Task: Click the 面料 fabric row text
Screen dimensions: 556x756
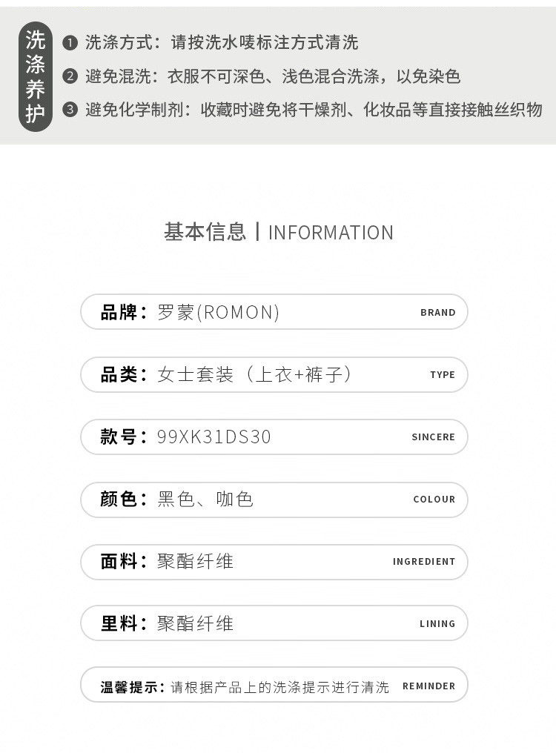Action: [168, 561]
